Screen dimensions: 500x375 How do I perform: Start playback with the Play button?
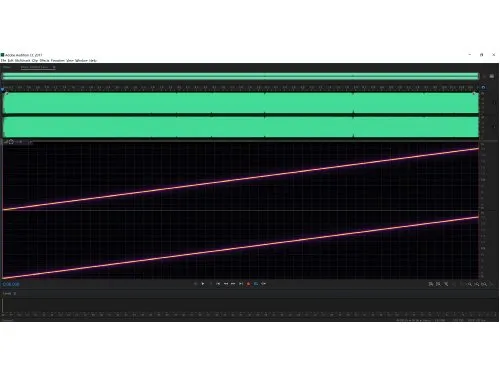click(x=203, y=284)
